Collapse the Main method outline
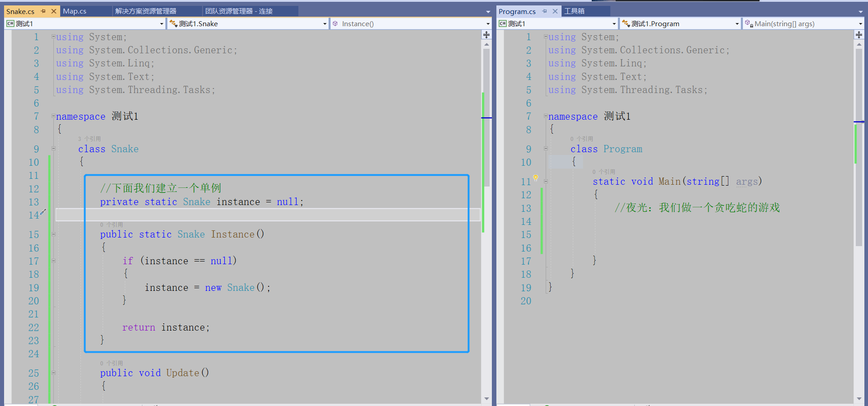 [546, 181]
